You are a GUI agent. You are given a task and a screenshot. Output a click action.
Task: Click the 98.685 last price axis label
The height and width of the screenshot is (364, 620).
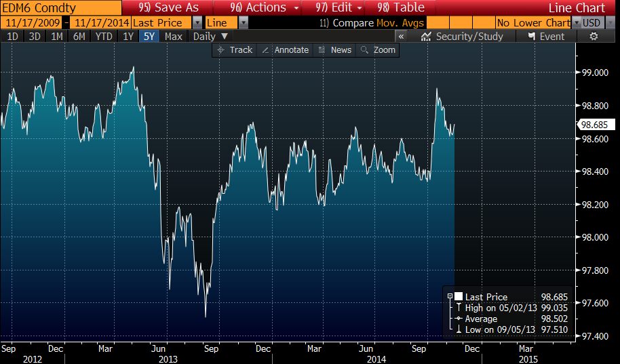point(596,125)
